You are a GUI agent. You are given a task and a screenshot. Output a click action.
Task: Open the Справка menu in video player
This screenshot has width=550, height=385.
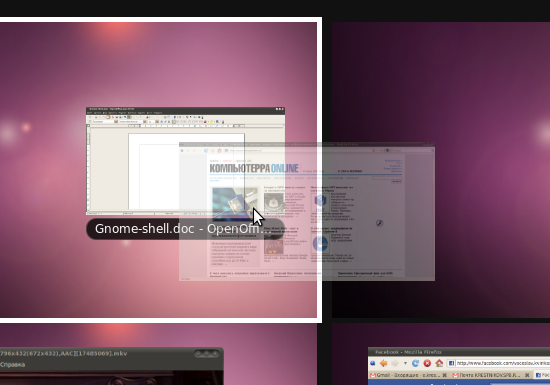click(12, 365)
